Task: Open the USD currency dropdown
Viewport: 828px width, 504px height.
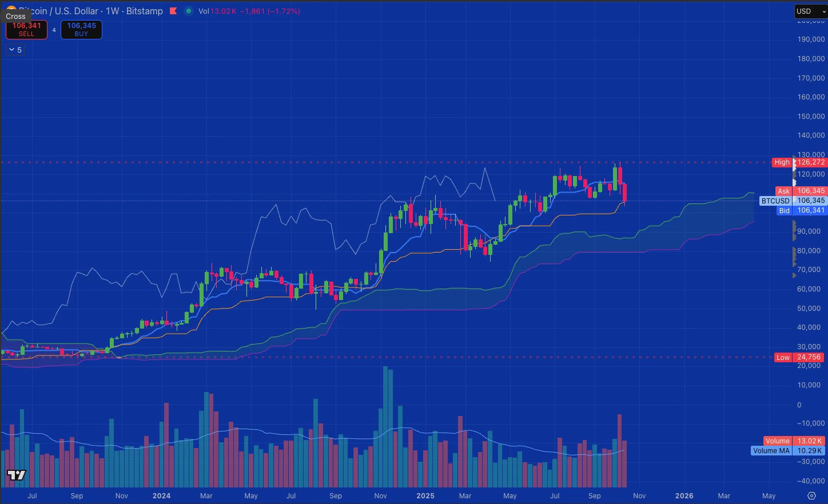Action: click(811, 11)
